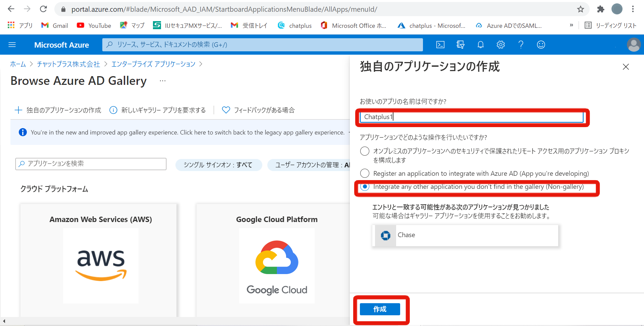Viewport: 644px width, 326px height.
Task: Open the Amazon Web Services (AWS) card
Action: [x=98, y=260]
